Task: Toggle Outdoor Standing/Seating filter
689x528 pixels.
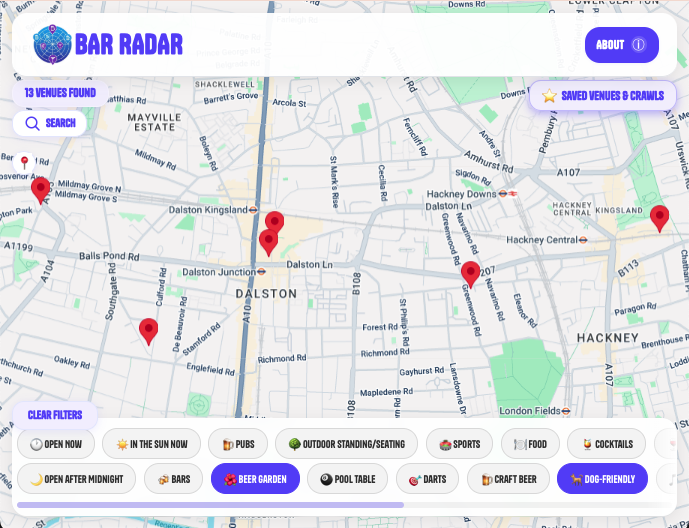Action: coord(346,444)
